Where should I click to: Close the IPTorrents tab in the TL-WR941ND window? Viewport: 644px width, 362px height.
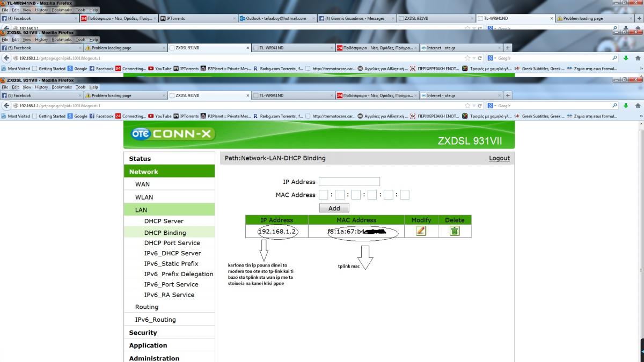pos(235,18)
